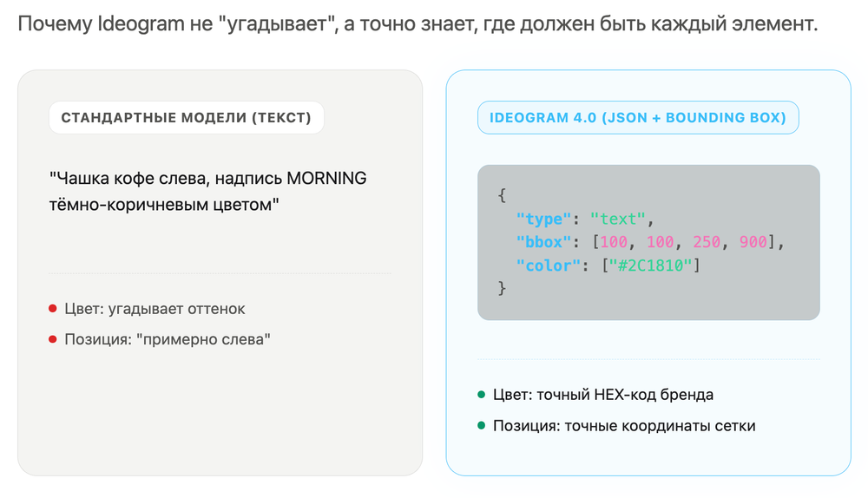868x498 pixels.
Task: Click the "type": "text" line in the code
Action: (x=585, y=220)
